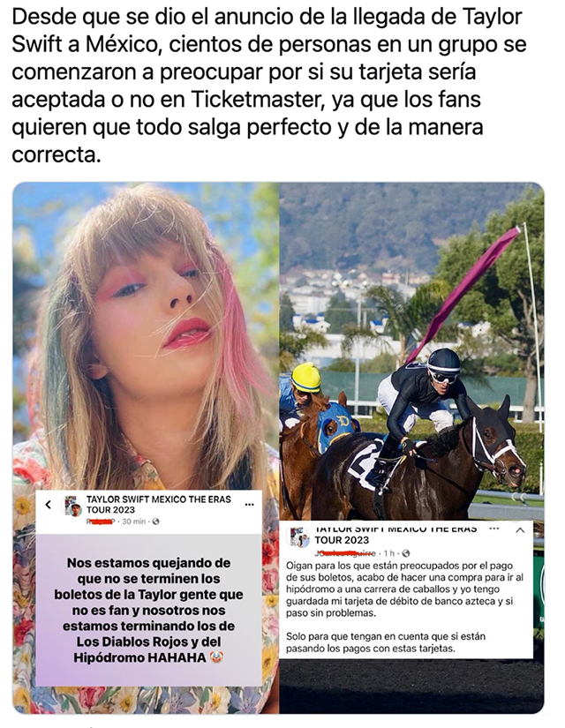Open the redacted author name on the 1 h post
The image size is (565, 728).
pyautogui.click(x=345, y=553)
